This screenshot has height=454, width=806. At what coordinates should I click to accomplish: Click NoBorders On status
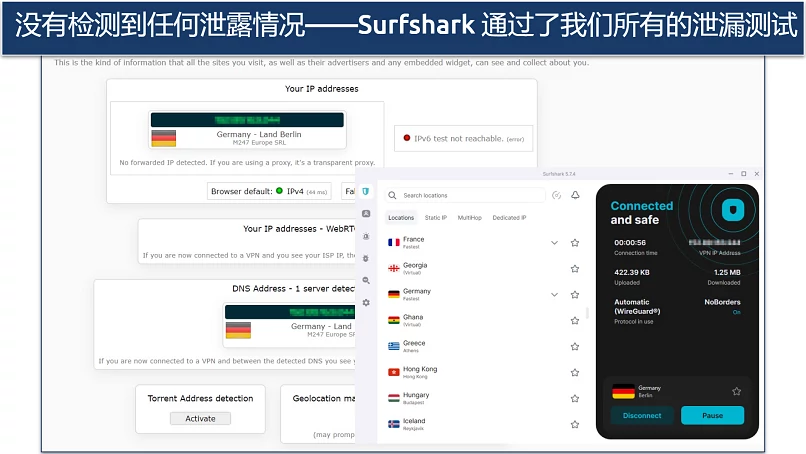coord(722,306)
